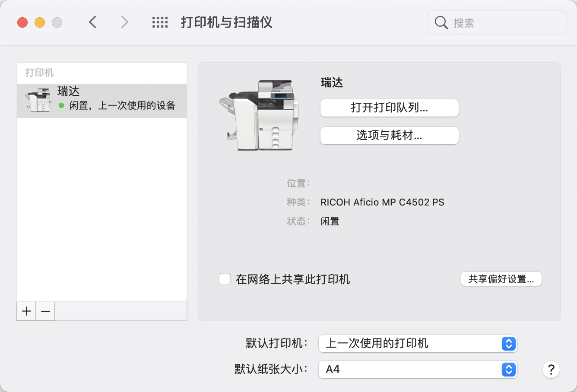Click the back navigation arrow

pyautogui.click(x=92, y=22)
